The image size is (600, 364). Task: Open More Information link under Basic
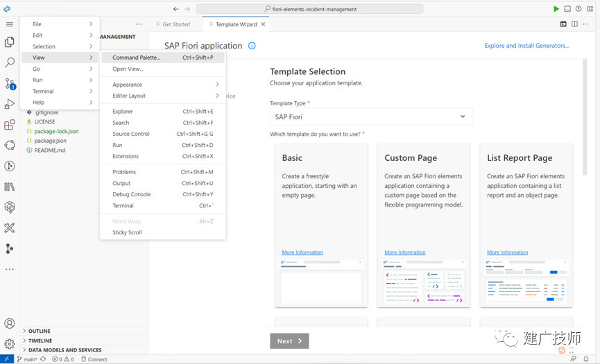coord(302,252)
